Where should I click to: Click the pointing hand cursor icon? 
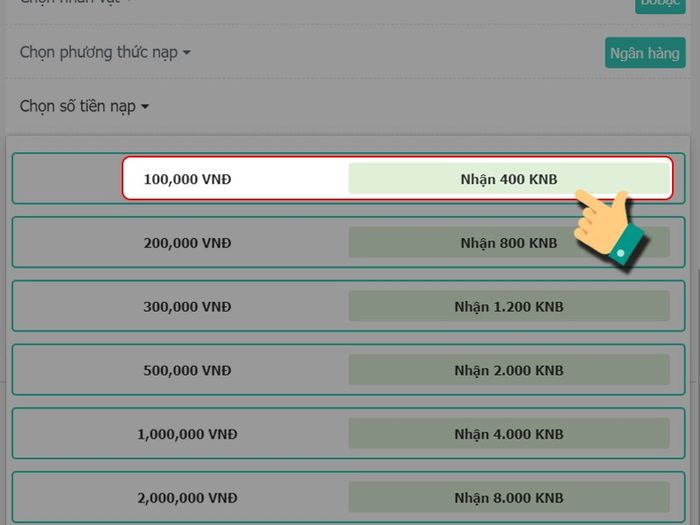click(x=609, y=230)
